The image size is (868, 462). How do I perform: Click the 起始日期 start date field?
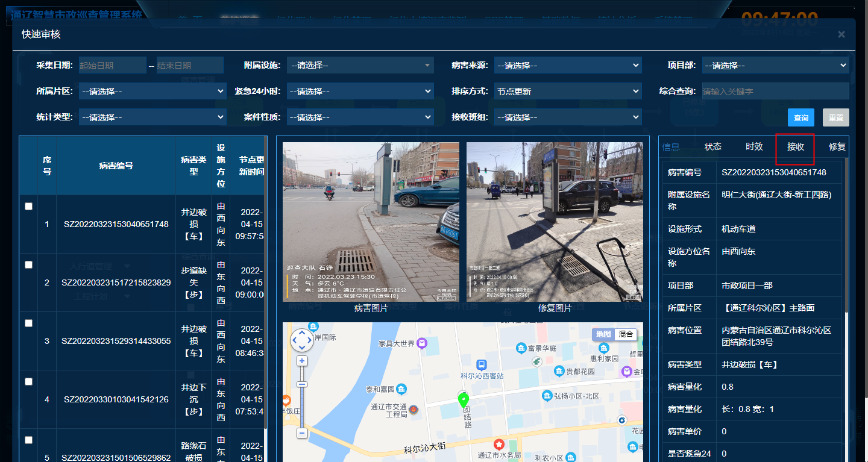click(113, 66)
